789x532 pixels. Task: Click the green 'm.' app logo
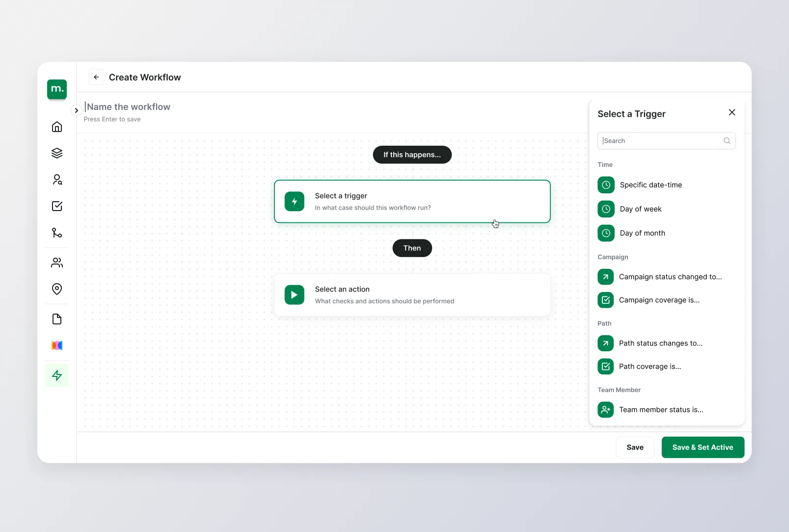(57, 89)
